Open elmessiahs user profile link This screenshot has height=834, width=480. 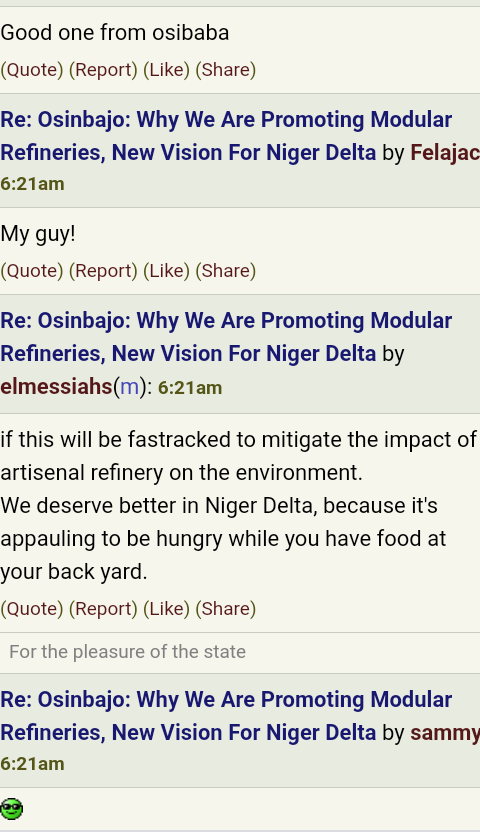click(56, 387)
